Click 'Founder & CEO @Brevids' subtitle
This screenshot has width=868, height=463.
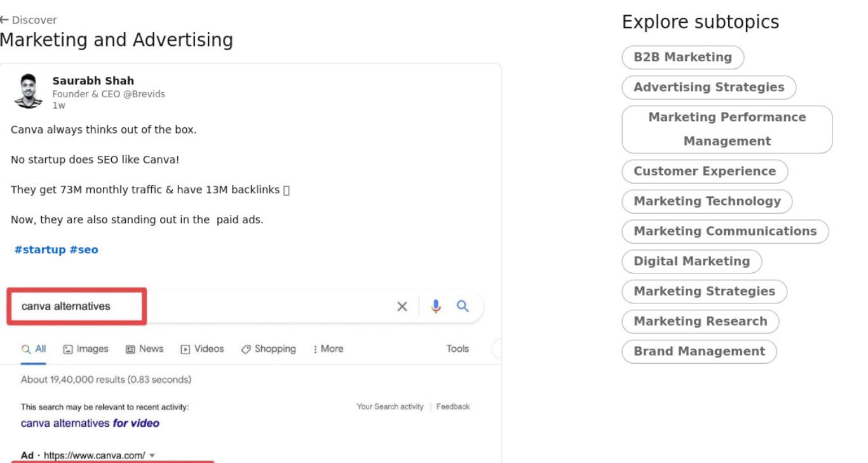[x=109, y=94]
